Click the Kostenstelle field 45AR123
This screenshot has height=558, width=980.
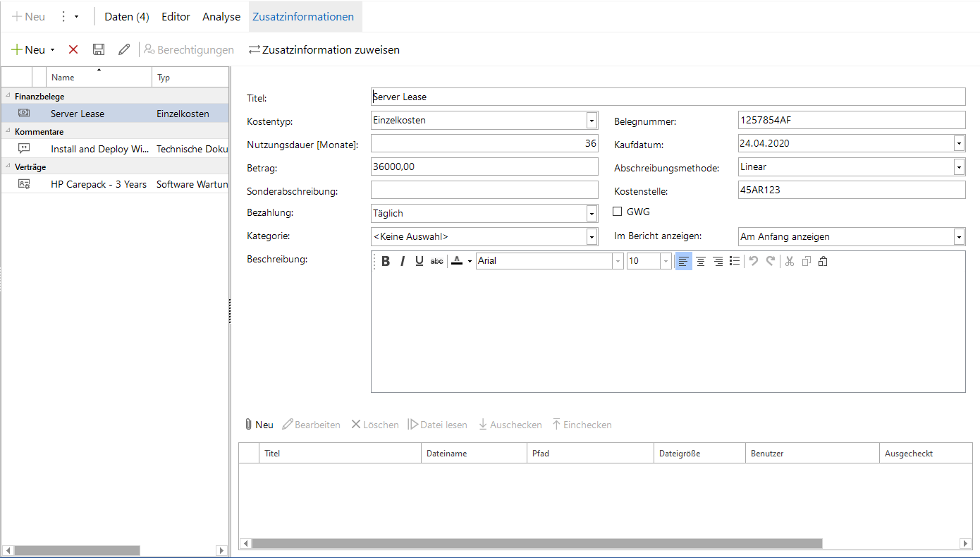click(x=852, y=190)
